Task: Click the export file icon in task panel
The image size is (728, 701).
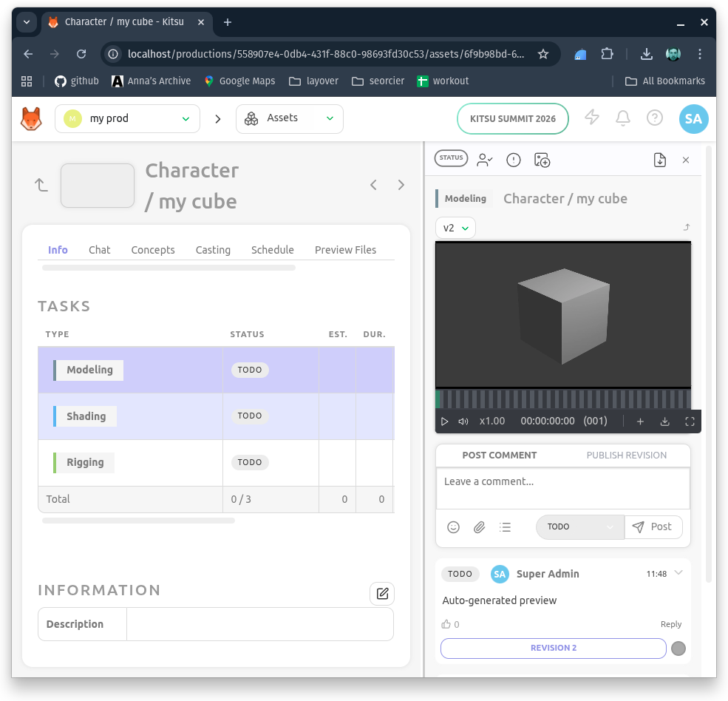Action: click(x=660, y=160)
